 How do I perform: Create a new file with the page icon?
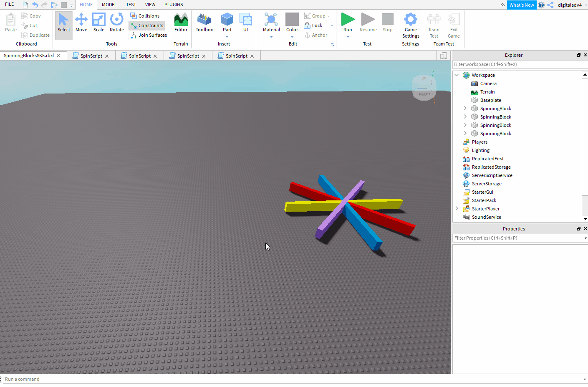coord(25,5)
